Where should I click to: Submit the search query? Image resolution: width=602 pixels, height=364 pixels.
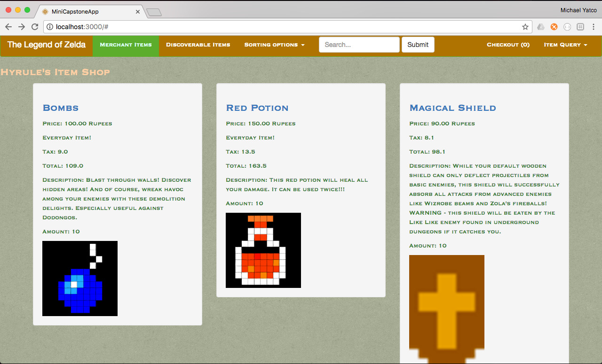418,45
